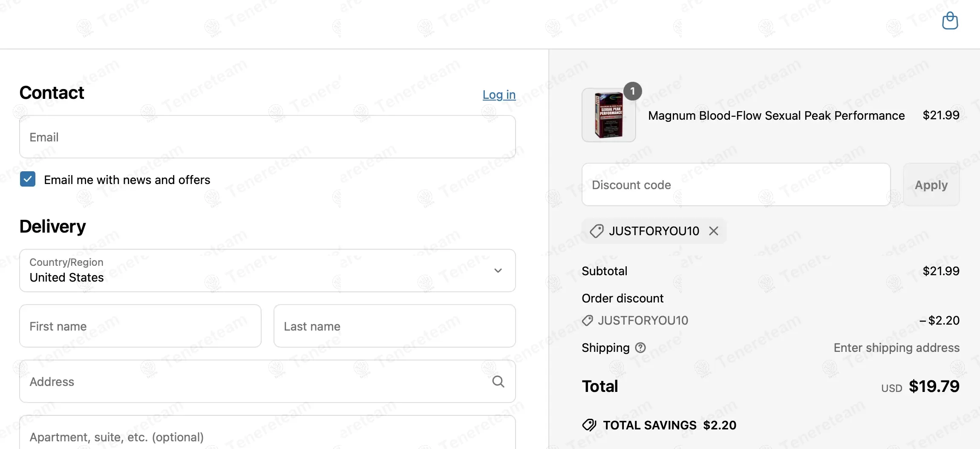Click the product quantity badge

click(633, 91)
